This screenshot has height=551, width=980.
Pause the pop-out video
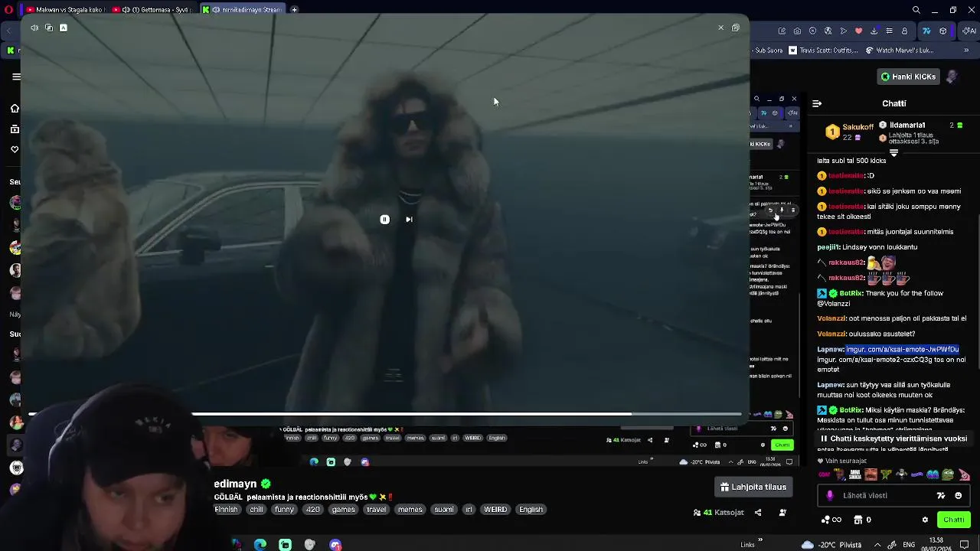[384, 220]
